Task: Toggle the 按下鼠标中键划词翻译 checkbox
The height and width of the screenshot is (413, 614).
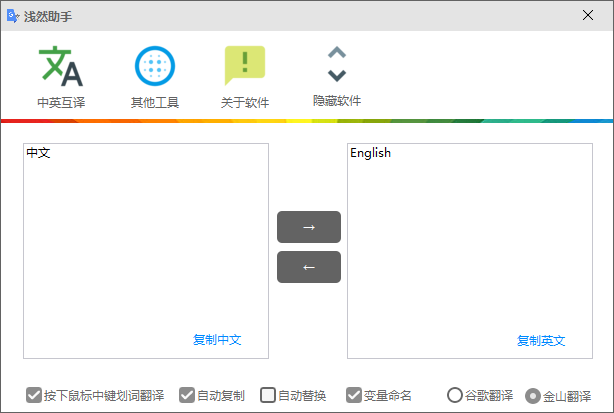Action: tap(34, 395)
